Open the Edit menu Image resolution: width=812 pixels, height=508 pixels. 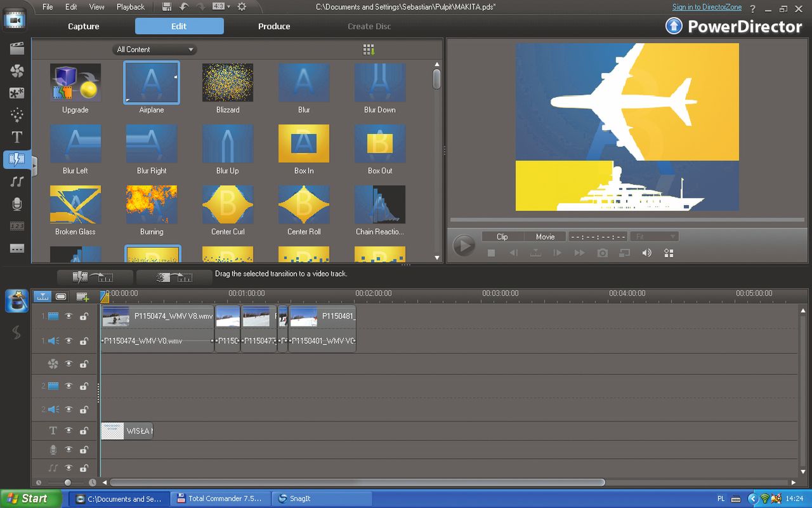pos(71,7)
